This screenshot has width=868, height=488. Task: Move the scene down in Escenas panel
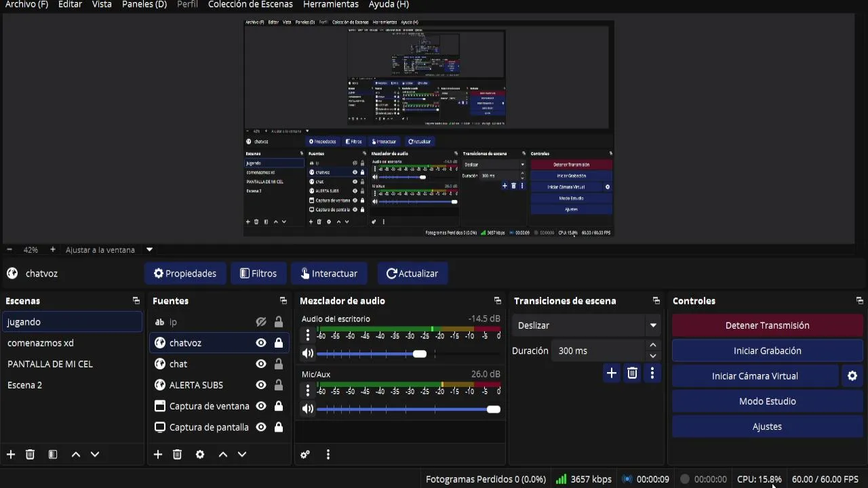pyautogui.click(x=95, y=454)
